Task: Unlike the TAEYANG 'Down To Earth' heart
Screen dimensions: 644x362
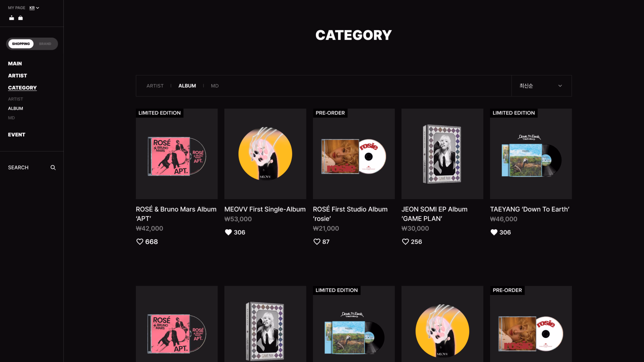Action: 494,232
